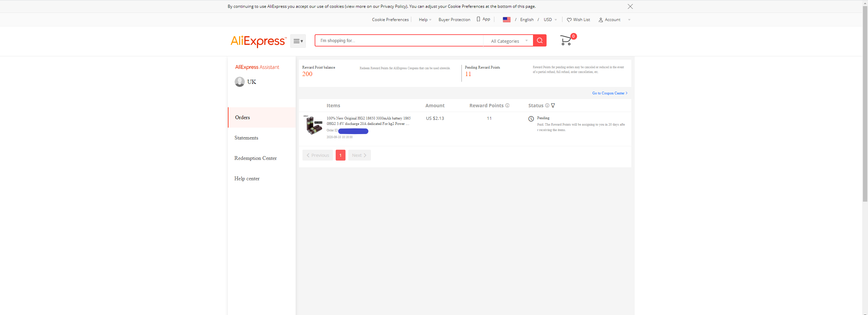
Task: Open the HG2 18650 battery product thumbnail
Action: click(313, 125)
